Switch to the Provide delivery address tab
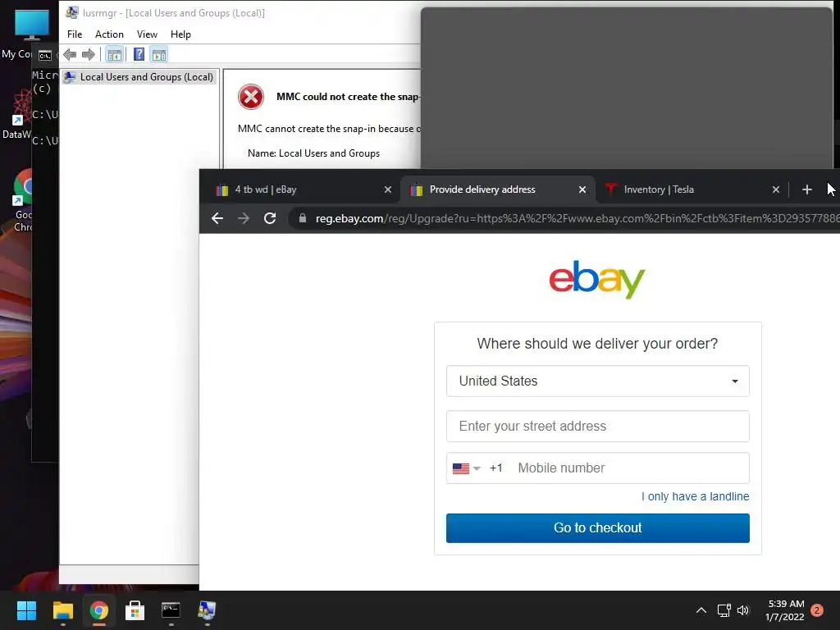 pyautogui.click(x=498, y=189)
